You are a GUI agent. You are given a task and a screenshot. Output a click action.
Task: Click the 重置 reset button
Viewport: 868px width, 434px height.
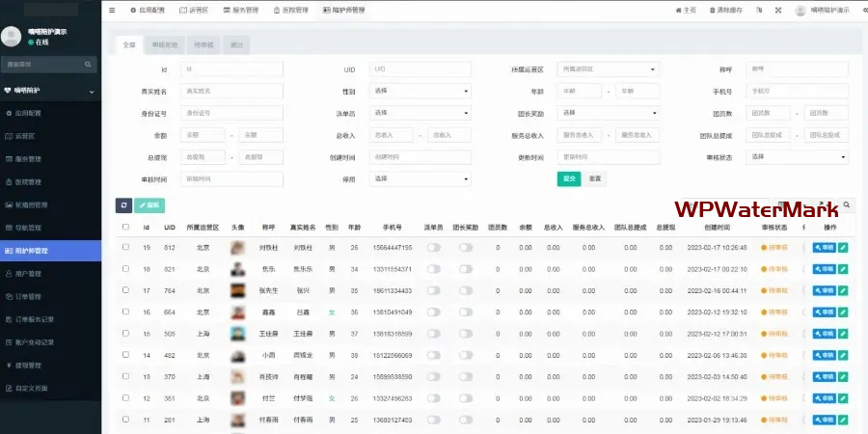[x=595, y=178]
